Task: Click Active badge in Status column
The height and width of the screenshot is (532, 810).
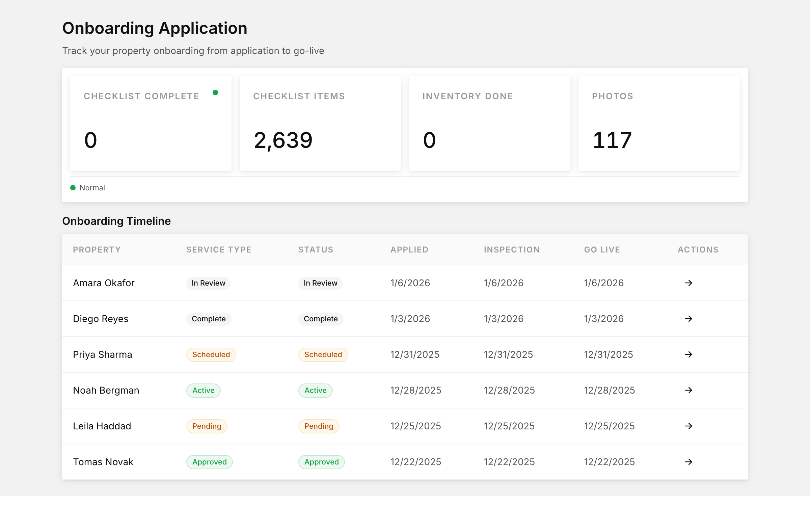Action: pyautogui.click(x=316, y=391)
